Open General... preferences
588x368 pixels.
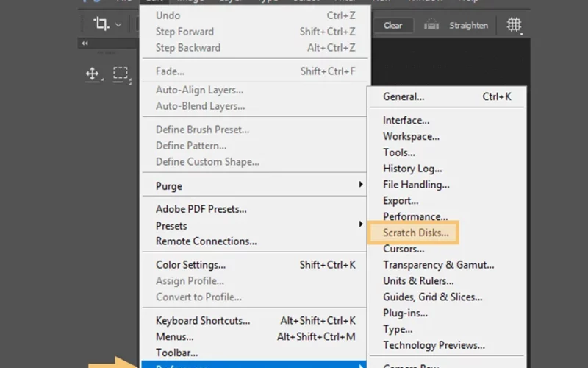[447, 96]
